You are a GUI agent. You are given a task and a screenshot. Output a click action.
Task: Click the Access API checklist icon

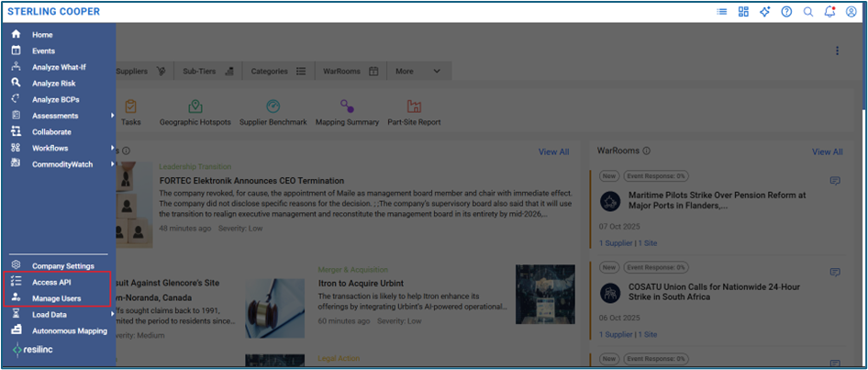pyautogui.click(x=16, y=281)
